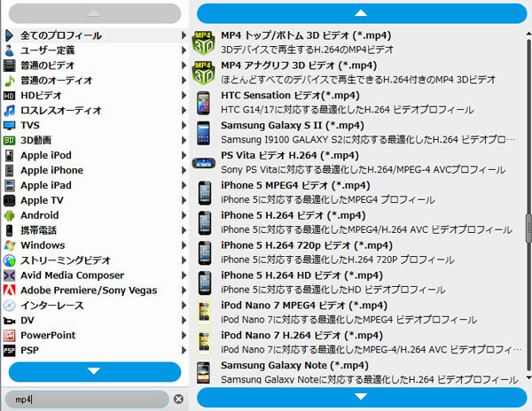Click the HTC Sensation phone thumbnail

[204, 103]
